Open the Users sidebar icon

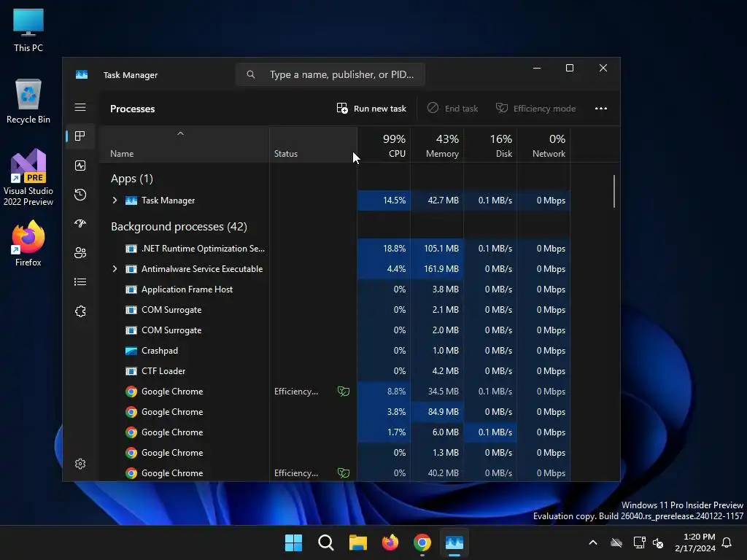[80, 253]
